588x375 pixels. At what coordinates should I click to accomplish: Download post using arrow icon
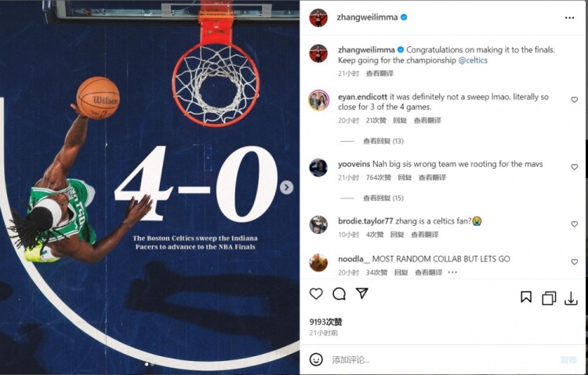coord(571,298)
